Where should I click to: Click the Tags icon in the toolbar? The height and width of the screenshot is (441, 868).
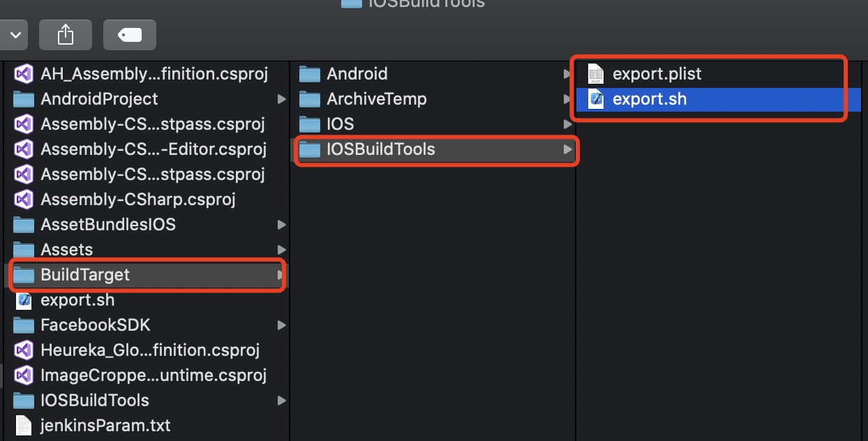click(129, 34)
